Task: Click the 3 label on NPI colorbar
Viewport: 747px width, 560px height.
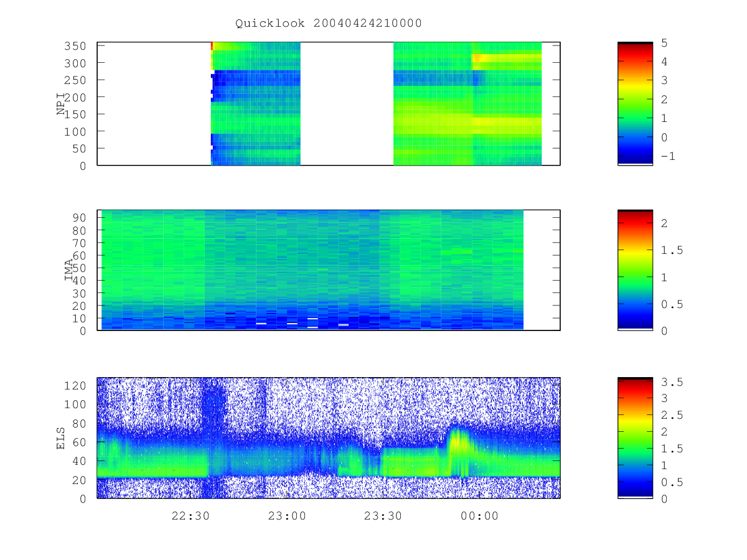Action: click(664, 81)
